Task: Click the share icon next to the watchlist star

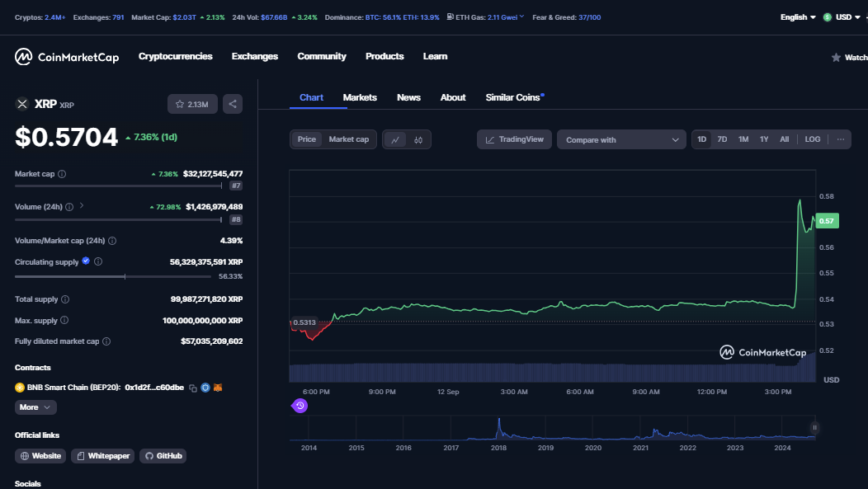Action: (233, 104)
